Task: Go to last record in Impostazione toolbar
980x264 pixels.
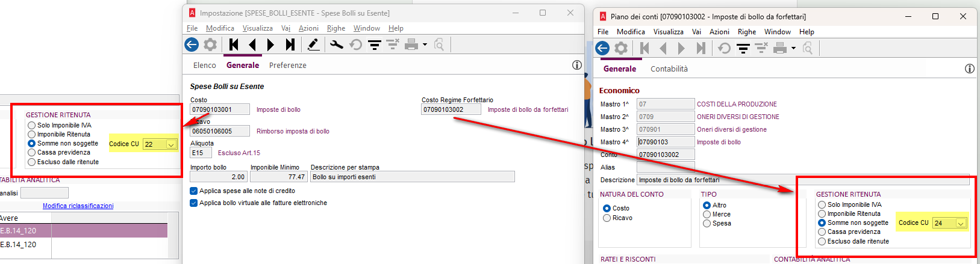Action: pos(290,45)
